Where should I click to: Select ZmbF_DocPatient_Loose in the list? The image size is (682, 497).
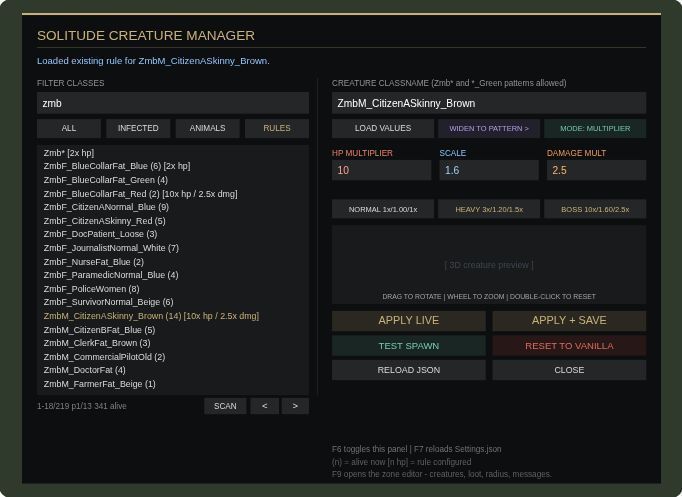(x=173, y=234)
